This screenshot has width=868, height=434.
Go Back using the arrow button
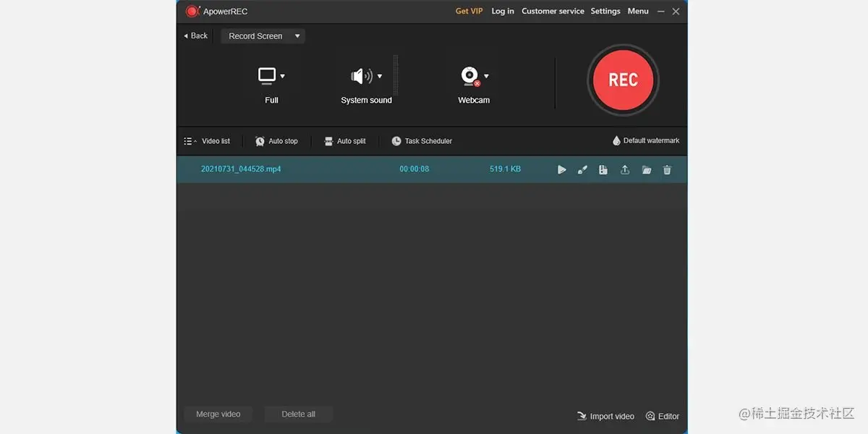point(195,36)
